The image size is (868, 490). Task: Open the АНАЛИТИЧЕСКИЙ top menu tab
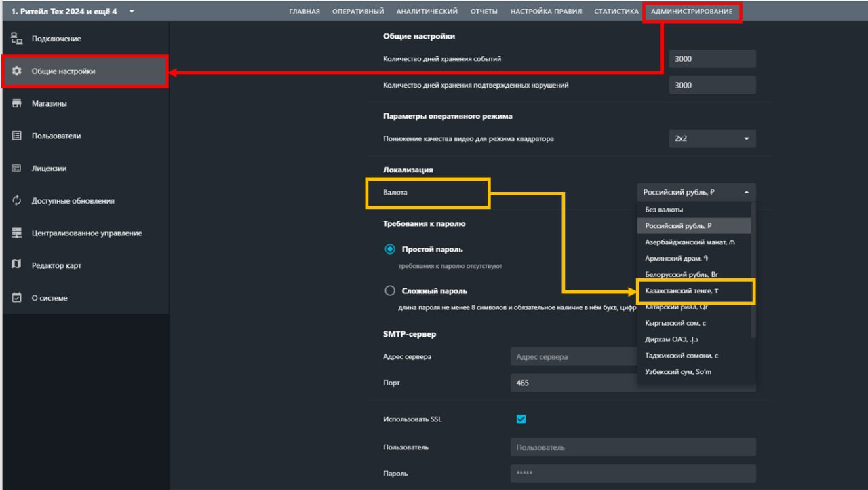tap(427, 12)
